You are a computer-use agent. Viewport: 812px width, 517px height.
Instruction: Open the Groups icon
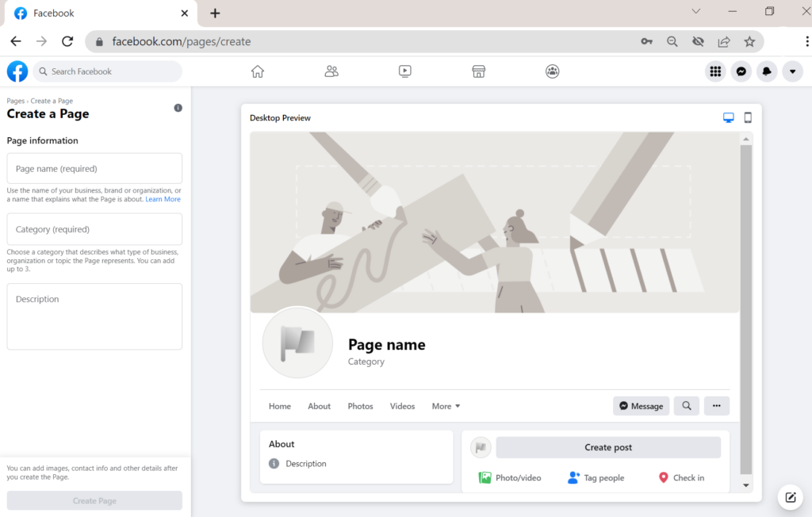tap(553, 71)
